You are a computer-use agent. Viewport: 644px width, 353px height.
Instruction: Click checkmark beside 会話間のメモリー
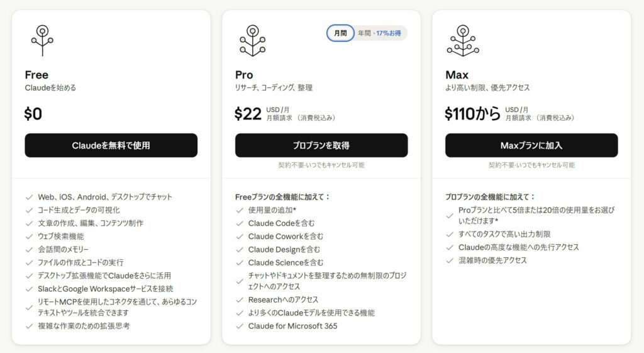(29, 250)
